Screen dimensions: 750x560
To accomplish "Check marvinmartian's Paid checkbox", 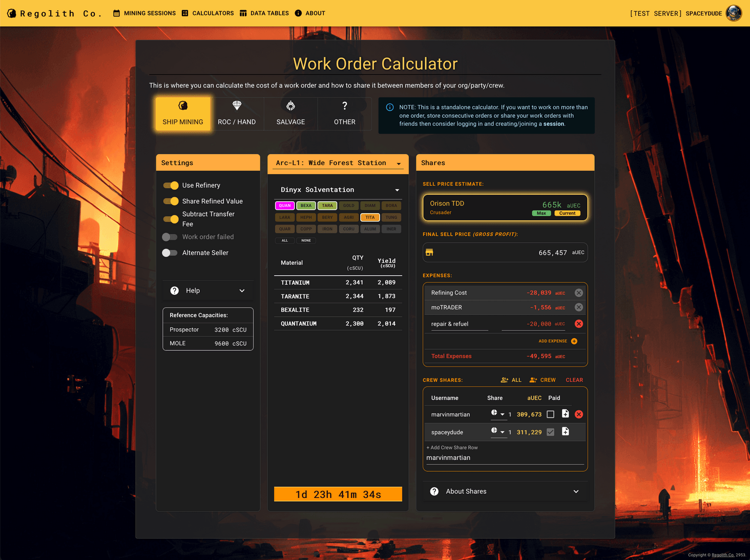I will coord(550,414).
